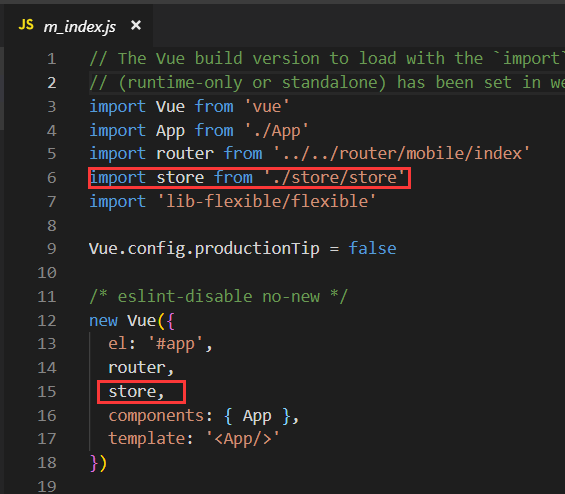Click the '<App/>' template string
565x494 pixels.
click(x=243, y=439)
